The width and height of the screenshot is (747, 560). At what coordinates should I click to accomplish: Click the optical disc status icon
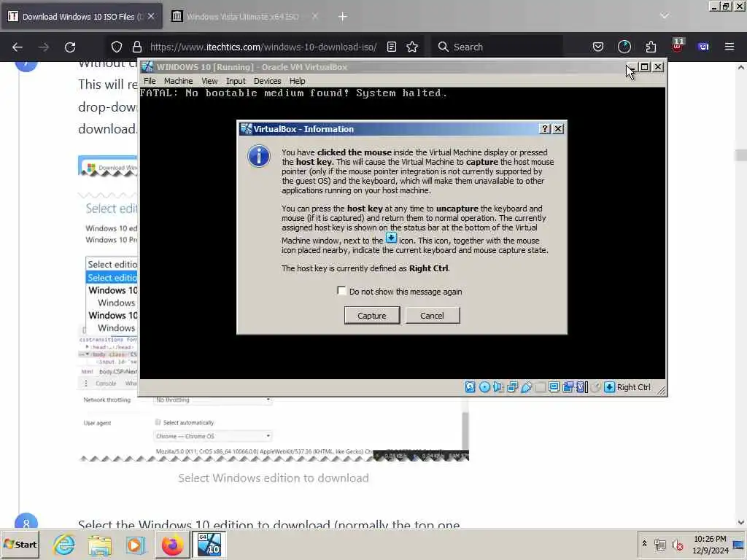(484, 387)
